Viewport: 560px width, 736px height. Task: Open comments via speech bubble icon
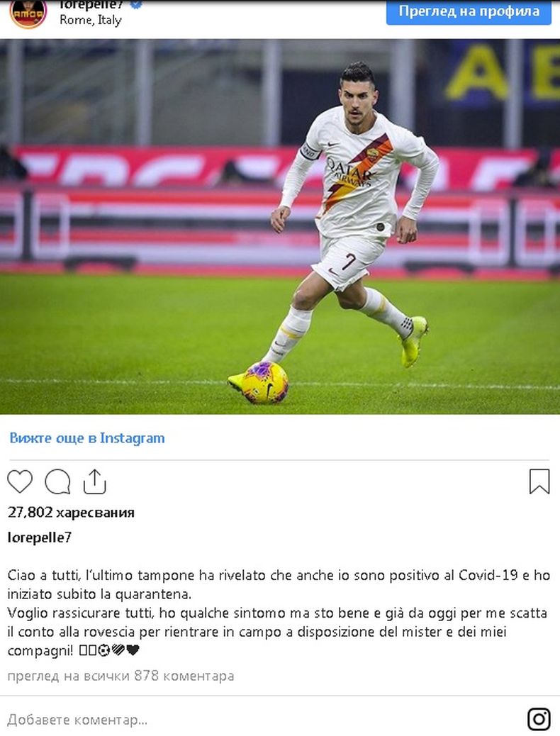[57, 481]
